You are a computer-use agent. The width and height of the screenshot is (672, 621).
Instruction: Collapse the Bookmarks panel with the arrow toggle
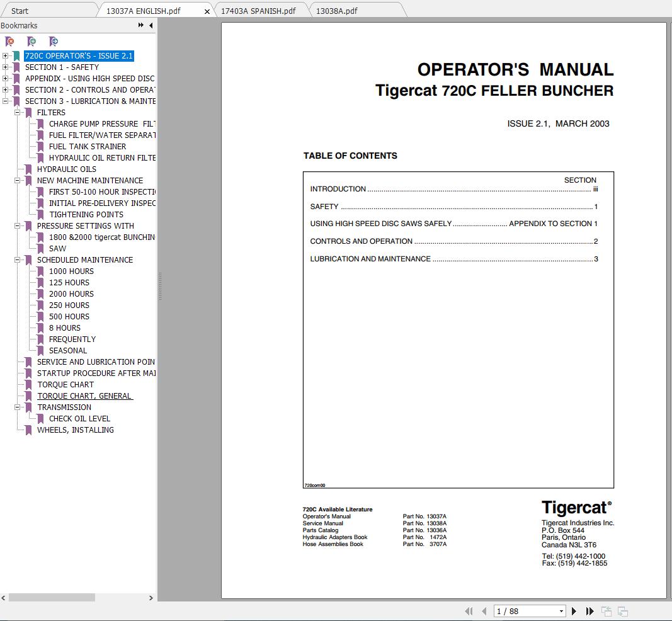click(x=150, y=25)
